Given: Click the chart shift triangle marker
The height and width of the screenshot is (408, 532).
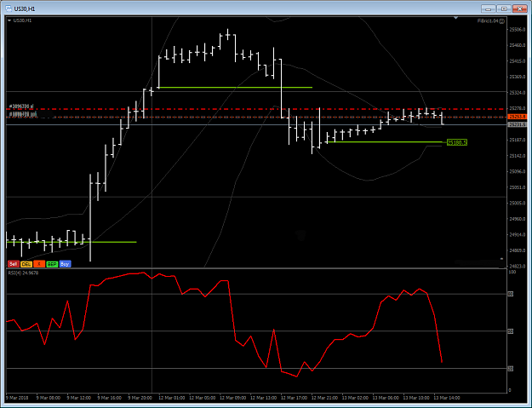Looking at the screenshot, I should [x=455, y=18].
